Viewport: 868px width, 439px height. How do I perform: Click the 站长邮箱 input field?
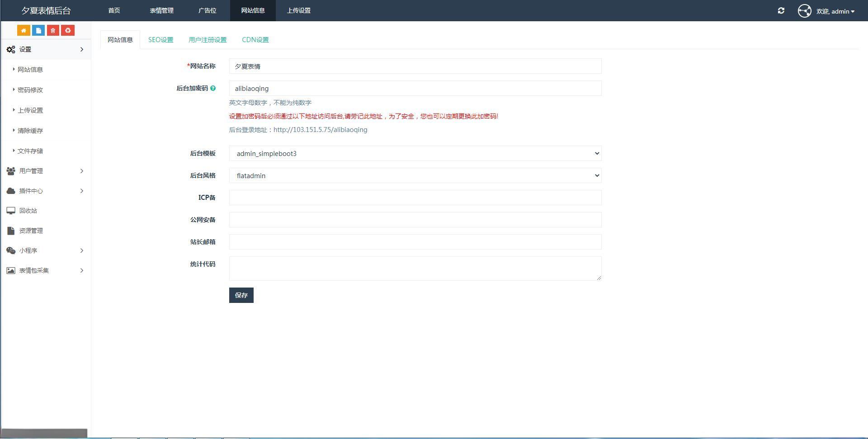(415, 242)
